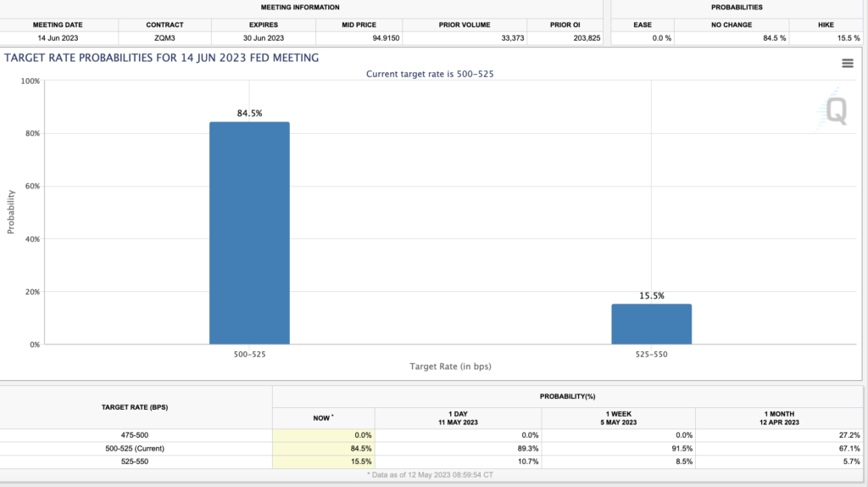This screenshot has width=868, height=487.
Task: Select the PRIOR OI column header
Action: click(565, 25)
